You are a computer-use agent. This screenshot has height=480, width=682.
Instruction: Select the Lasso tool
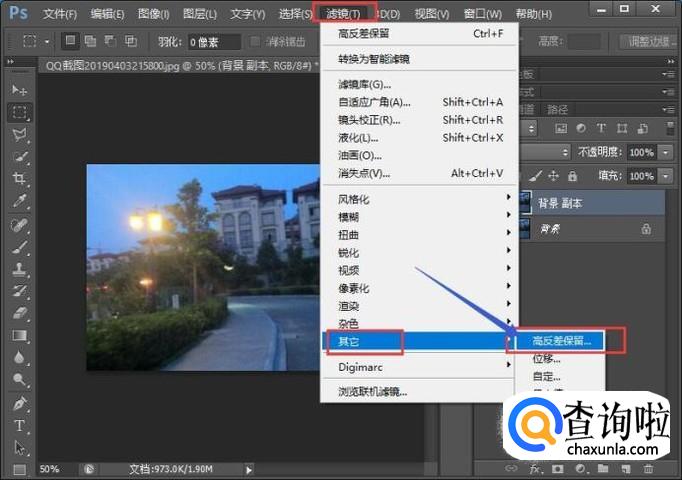point(19,134)
